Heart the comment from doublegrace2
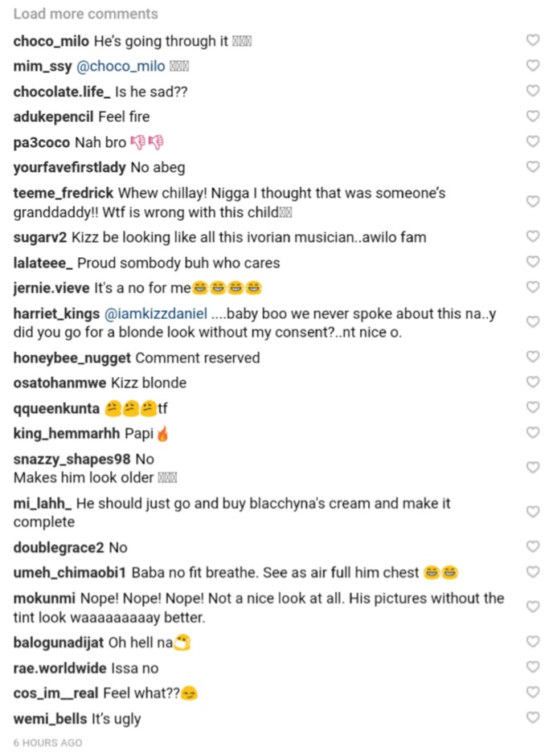The image size is (553, 756). (532, 547)
